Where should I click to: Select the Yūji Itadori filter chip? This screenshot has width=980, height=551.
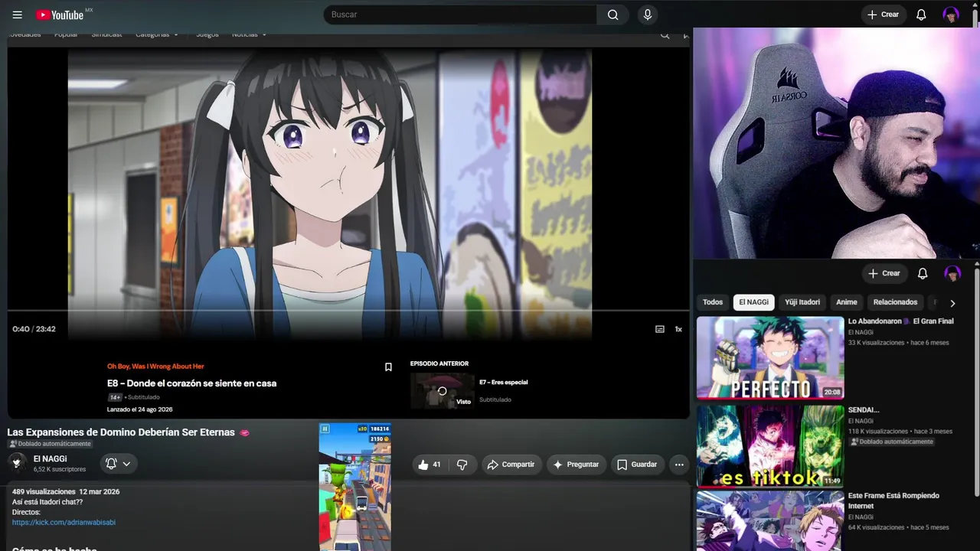[802, 302]
